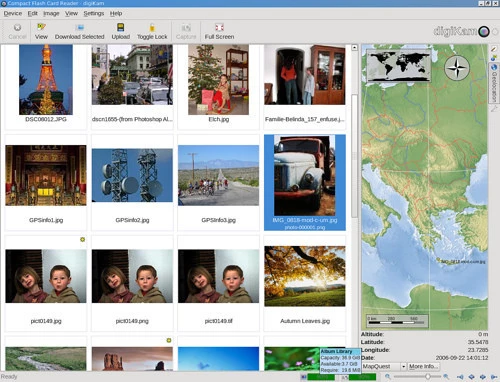Click the View toolbar icon
500x382 pixels.
pyautogui.click(x=41, y=27)
